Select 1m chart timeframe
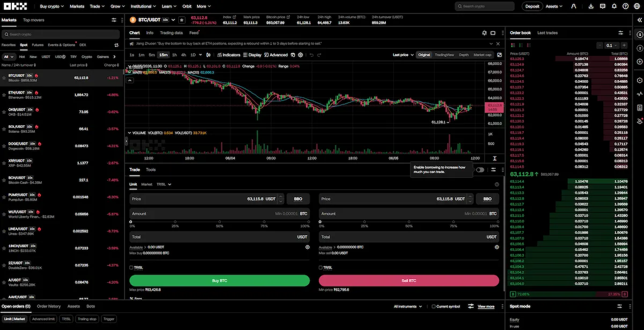The height and width of the screenshot is (330, 644). pos(141,55)
